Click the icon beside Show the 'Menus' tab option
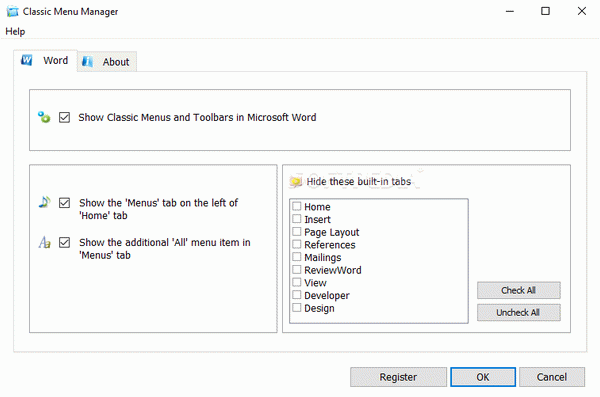Screen dimensions: 600x397 tap(44, 202)
